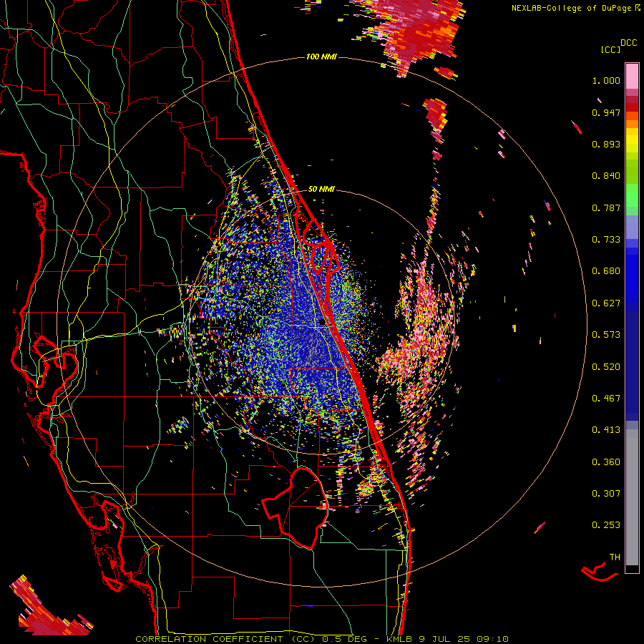Select the 0.413 scale value
The width and height of the screenshot is (644, 644).
coord(606,430)
